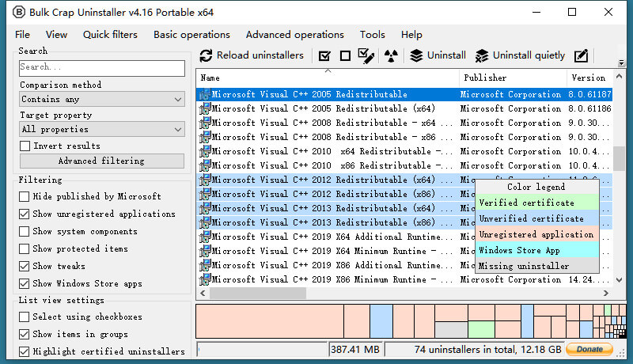This screenshot has height=364, width=633.
Task: Click the radiation hazard toolbar icon
Action: [391, 55]
